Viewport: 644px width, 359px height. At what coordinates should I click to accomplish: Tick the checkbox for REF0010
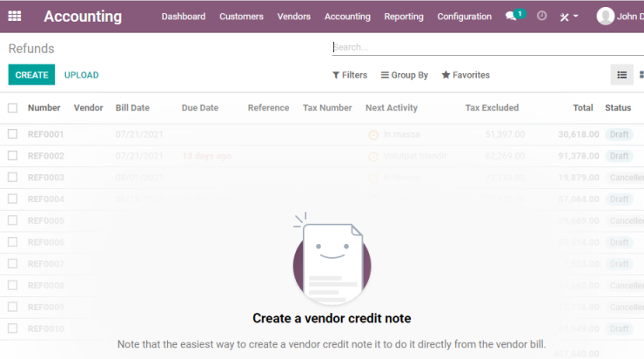(13, 329)
